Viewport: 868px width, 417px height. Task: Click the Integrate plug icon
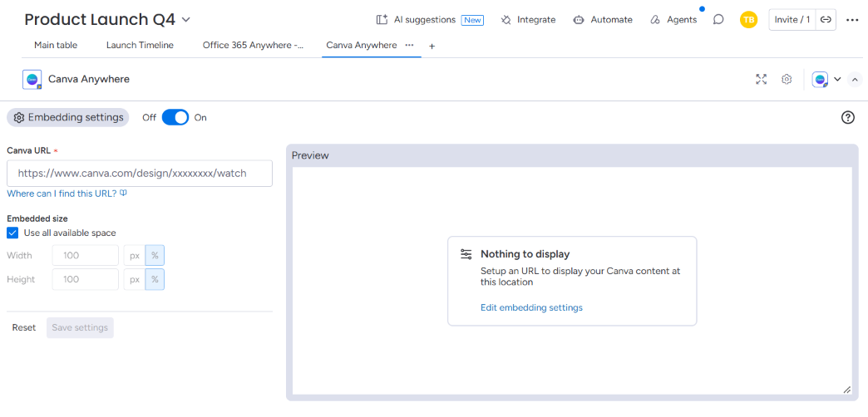coord(506,20)
